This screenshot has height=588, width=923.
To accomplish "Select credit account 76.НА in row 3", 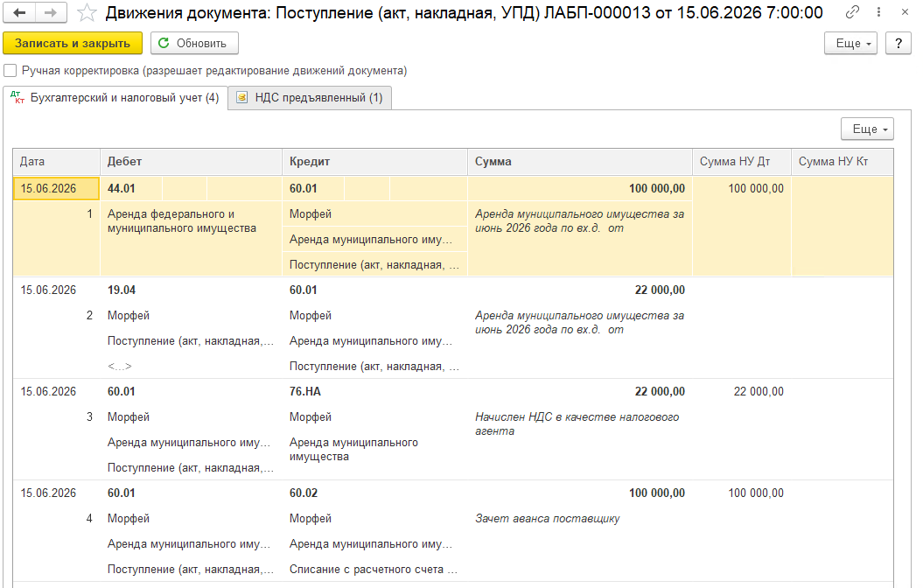I will pos(305,391).
